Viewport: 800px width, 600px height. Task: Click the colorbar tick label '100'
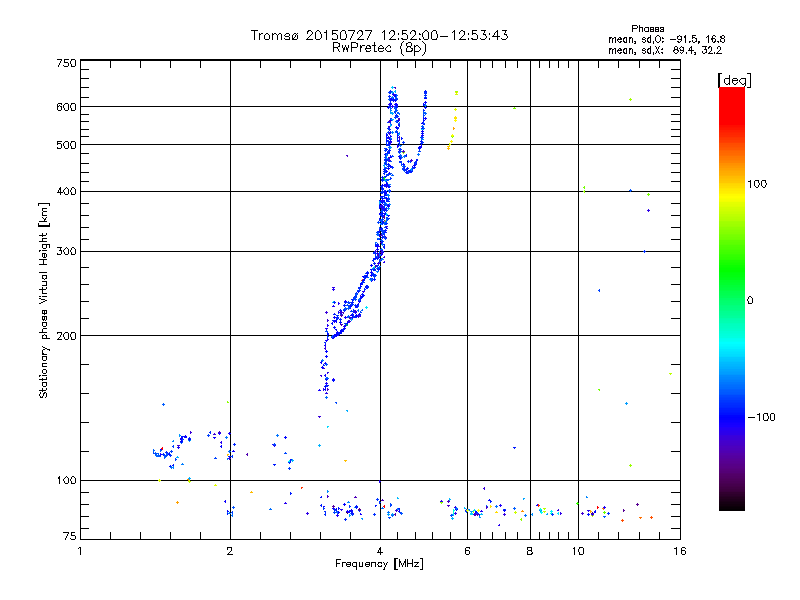pyautogui.click(x=757, y=184)
